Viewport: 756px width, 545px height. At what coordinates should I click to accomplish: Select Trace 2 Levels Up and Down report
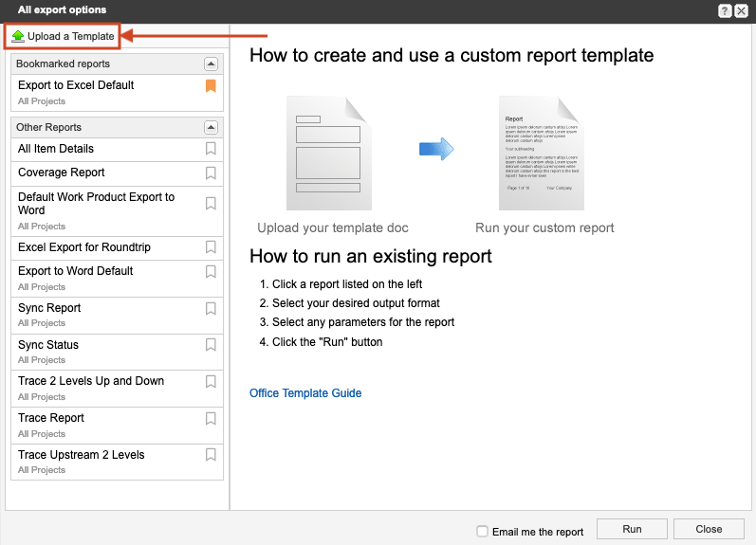pyautogui.click(x=91, y=381)
